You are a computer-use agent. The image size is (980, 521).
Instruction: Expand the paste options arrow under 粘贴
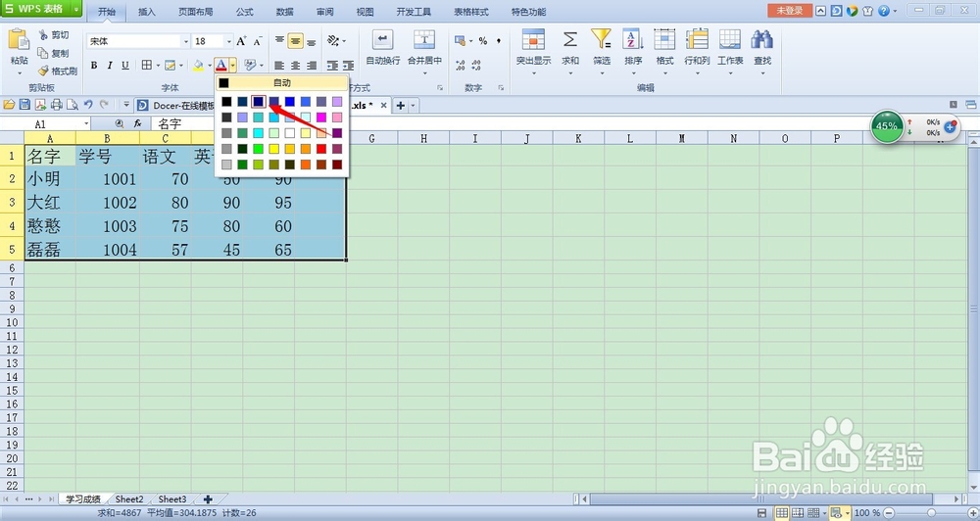pyautogui.click(x=19, y=73)
